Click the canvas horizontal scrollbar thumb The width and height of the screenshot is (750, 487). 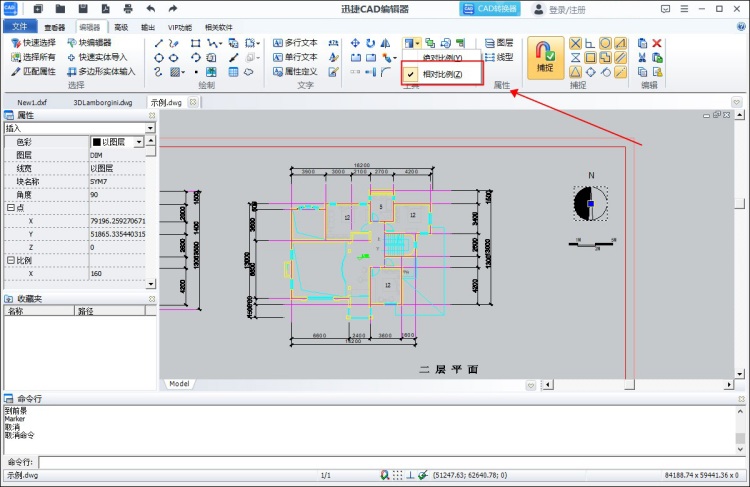(x=629, y=385)
